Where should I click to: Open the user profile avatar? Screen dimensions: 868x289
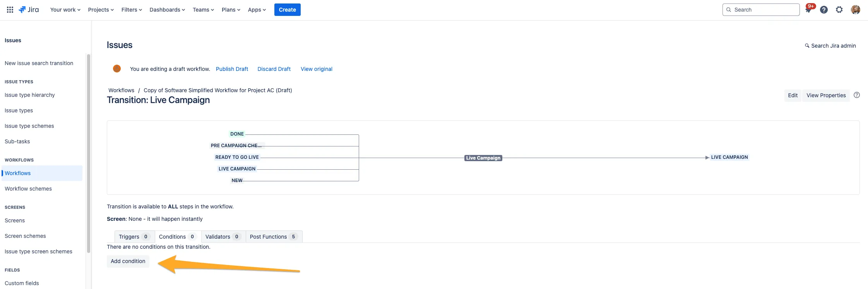coord(856,10)
